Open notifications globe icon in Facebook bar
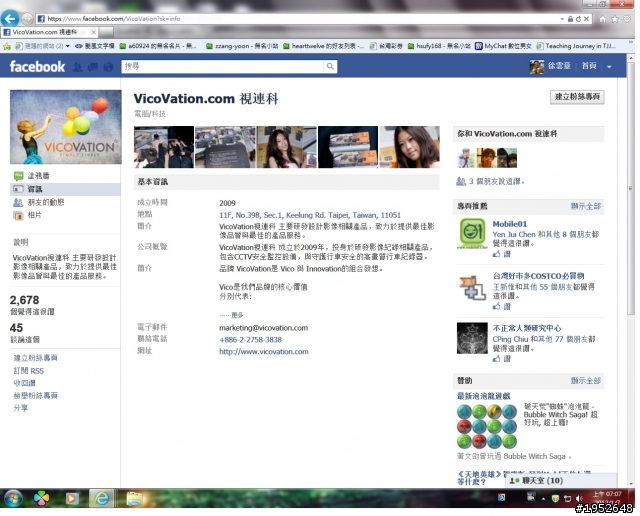Viewport: 640px width, 516px height. tap(108, 67)
